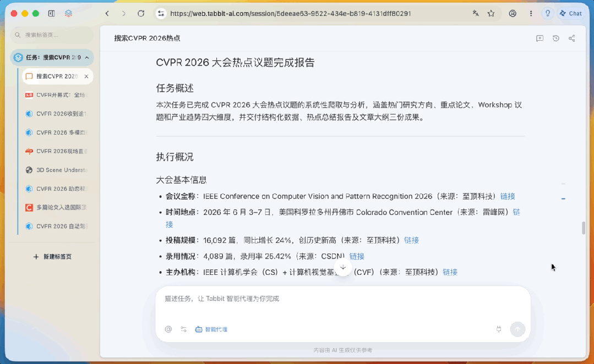This screenshot has width=594, height=364.
Task: Click the browser address bar URL
Action: point(291,14)
